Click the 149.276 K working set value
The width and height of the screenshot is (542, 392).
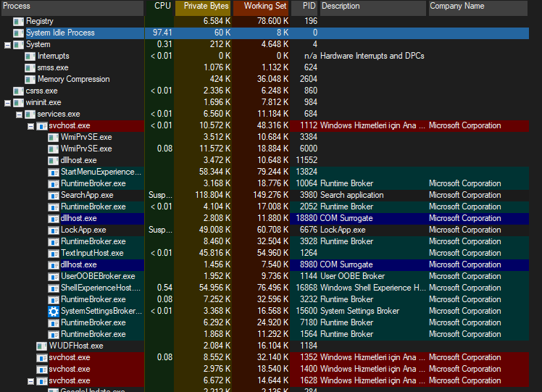[271, 195]
